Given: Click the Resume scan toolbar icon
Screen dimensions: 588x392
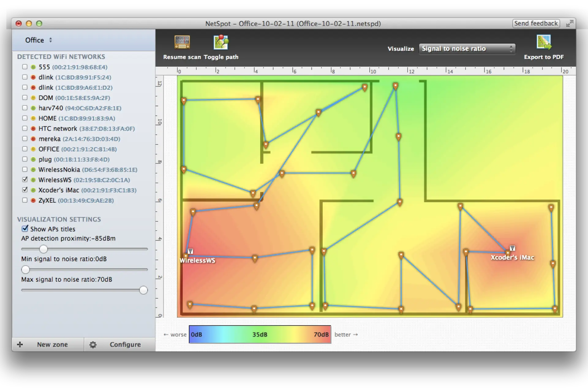Looking at the screenshot, I should (x=182, y=42).
